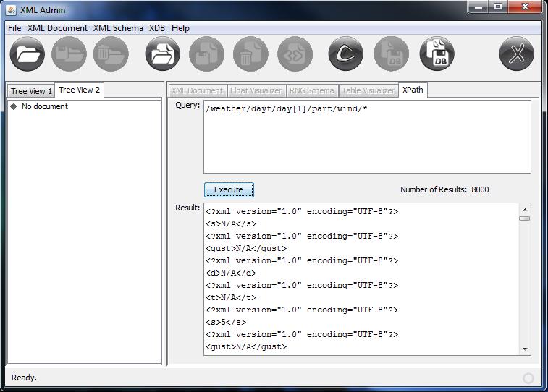Open folder using the first toolbar icon
Screen dimensions: 548x392
[x=28, y=54]
